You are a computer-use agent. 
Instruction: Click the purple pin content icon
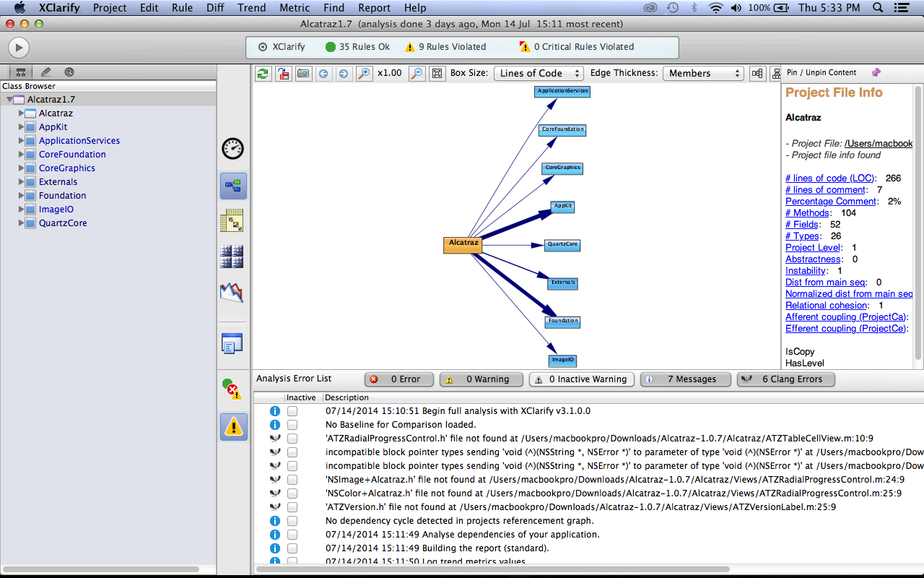(x=876, y=72)
